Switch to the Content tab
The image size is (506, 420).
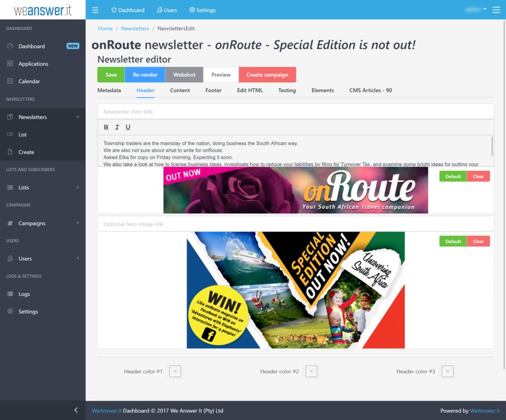coord(179,90)
